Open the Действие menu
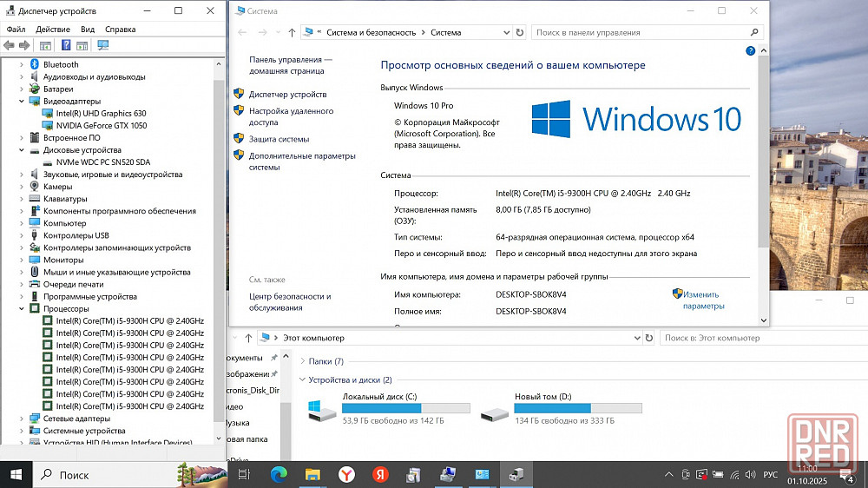The height and width of the screenshot is (488, 868). (x=53, y=29)
